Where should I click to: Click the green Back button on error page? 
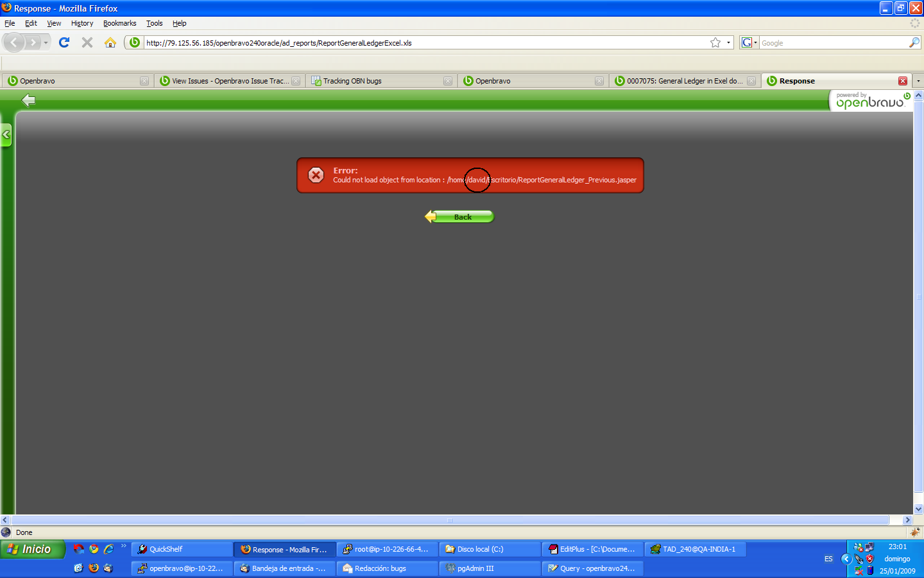pos(459,216)
